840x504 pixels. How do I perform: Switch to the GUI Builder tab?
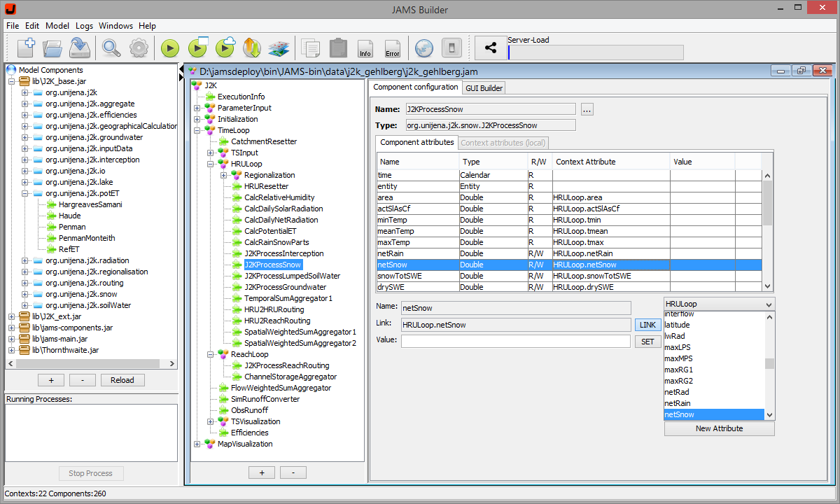pos(484,87)
